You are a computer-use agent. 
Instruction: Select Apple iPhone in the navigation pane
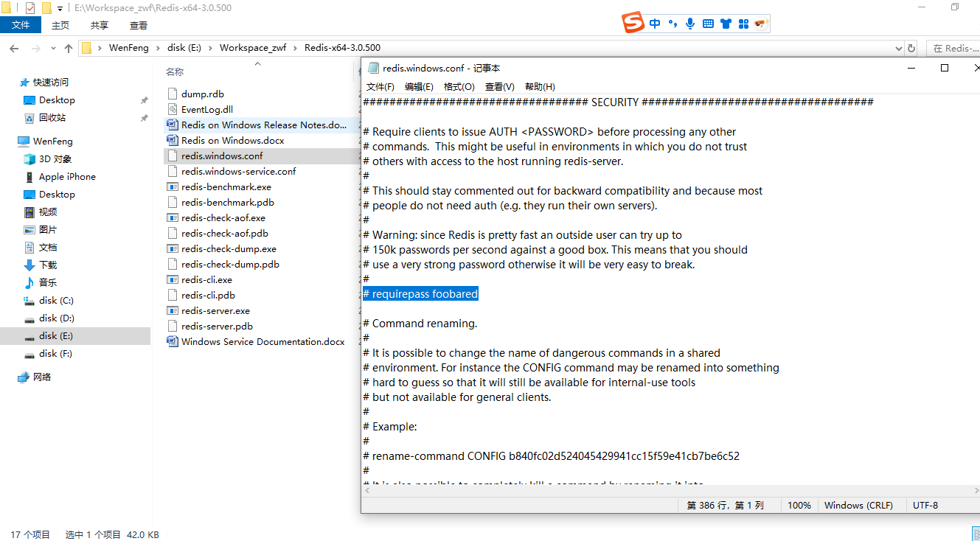tap(67, 177)
